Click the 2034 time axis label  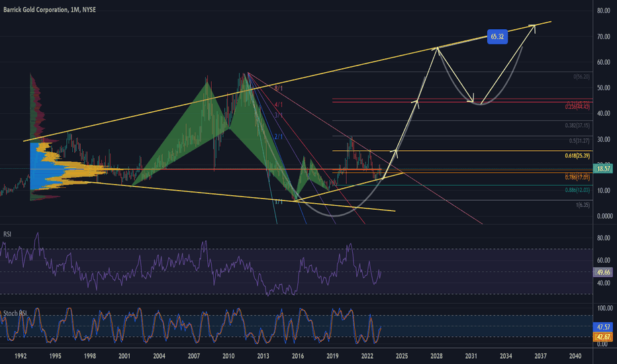tap(506, 356)
